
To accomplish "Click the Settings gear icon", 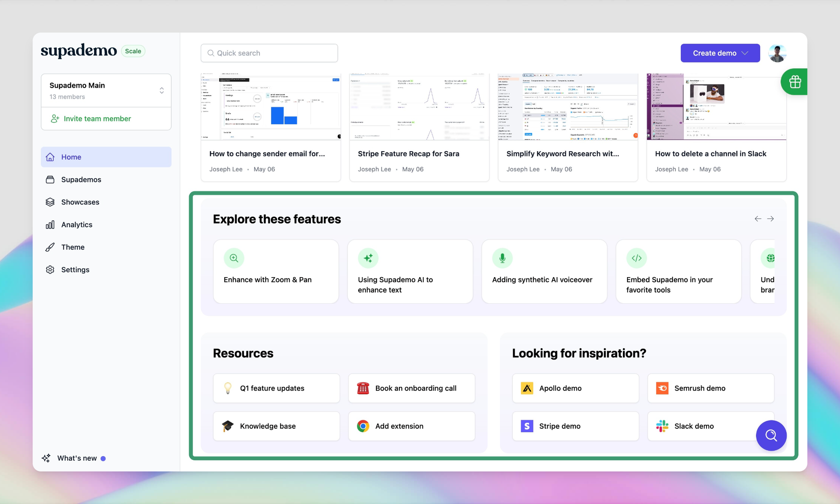I will coord(50,270).
